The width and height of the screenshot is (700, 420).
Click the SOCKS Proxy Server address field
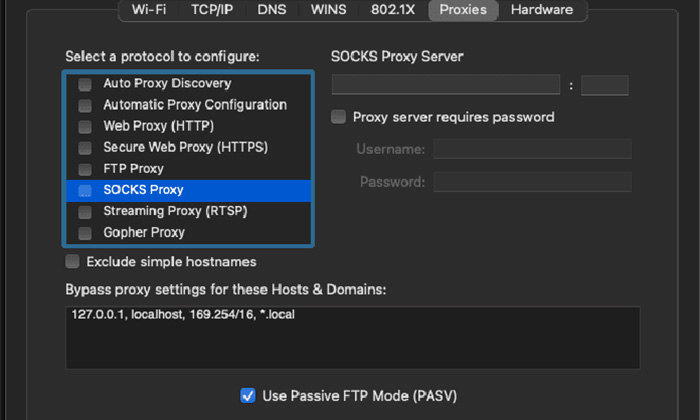tap(445, 85)
